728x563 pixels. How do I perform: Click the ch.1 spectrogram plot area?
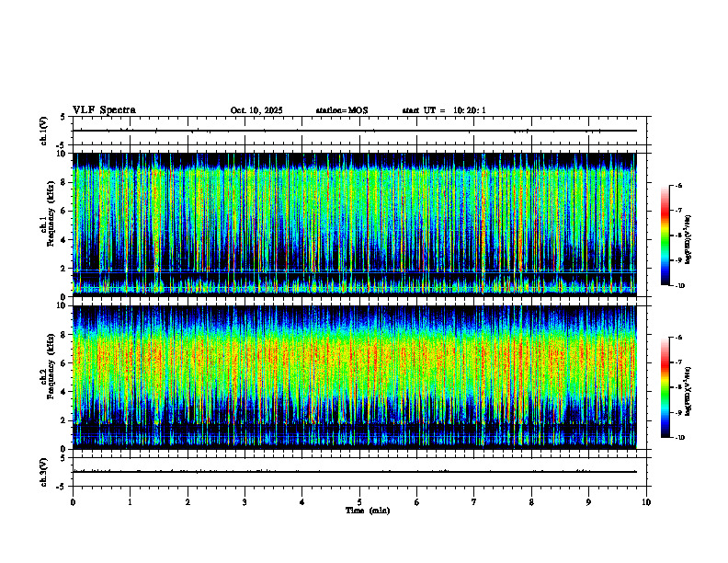tap(354, 224)
